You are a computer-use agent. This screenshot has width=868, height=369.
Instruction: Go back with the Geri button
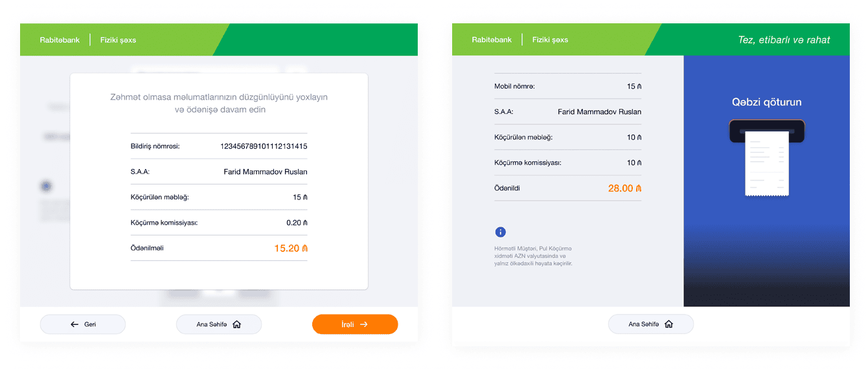83,324
